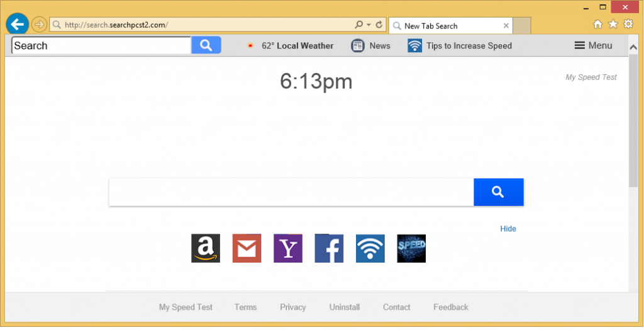Open the browser settings gear
The width and height of the screenshot is (644, 330).
[628, 25]
